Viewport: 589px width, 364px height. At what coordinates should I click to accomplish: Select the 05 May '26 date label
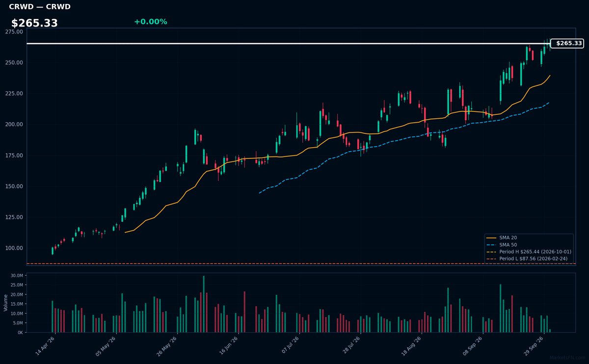(x=107, y=346)
